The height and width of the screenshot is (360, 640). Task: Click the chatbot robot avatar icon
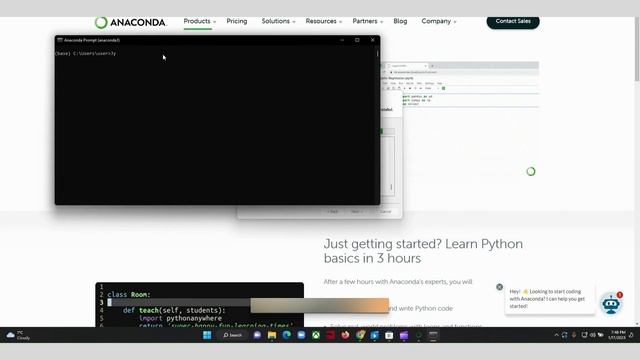tap(611, 304)
